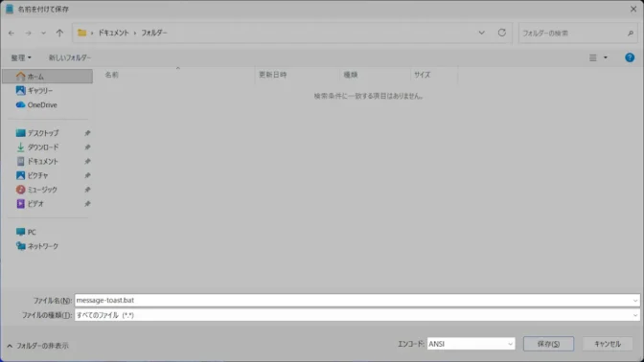Click the キャンセル button
The height and width of the screenshot is (362, 644).
point(608,344)
